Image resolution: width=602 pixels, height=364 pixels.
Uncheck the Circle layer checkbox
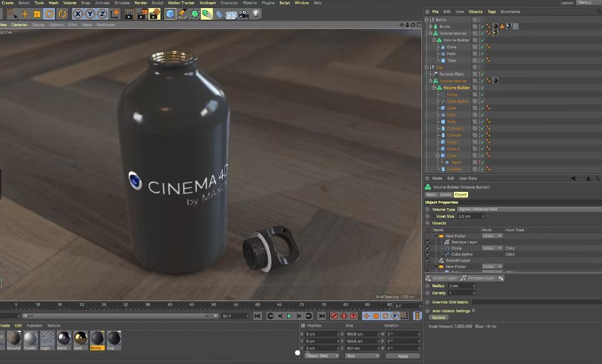click(428, 248)
